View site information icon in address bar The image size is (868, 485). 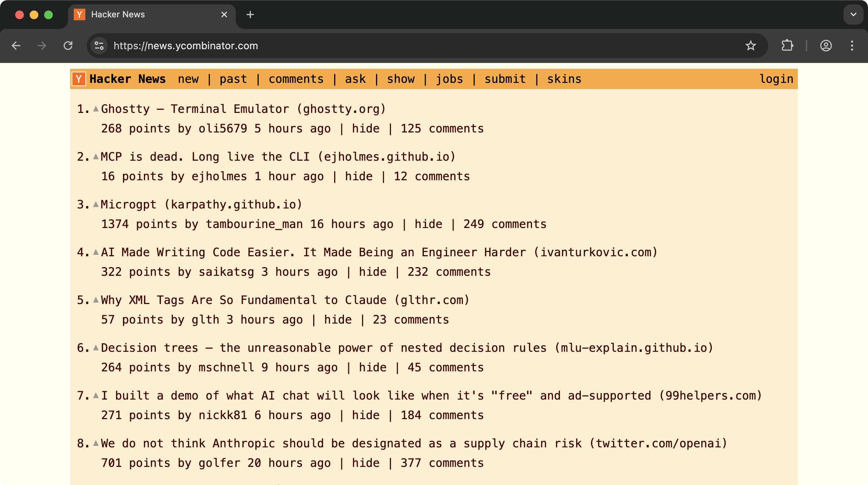[99, 46]
